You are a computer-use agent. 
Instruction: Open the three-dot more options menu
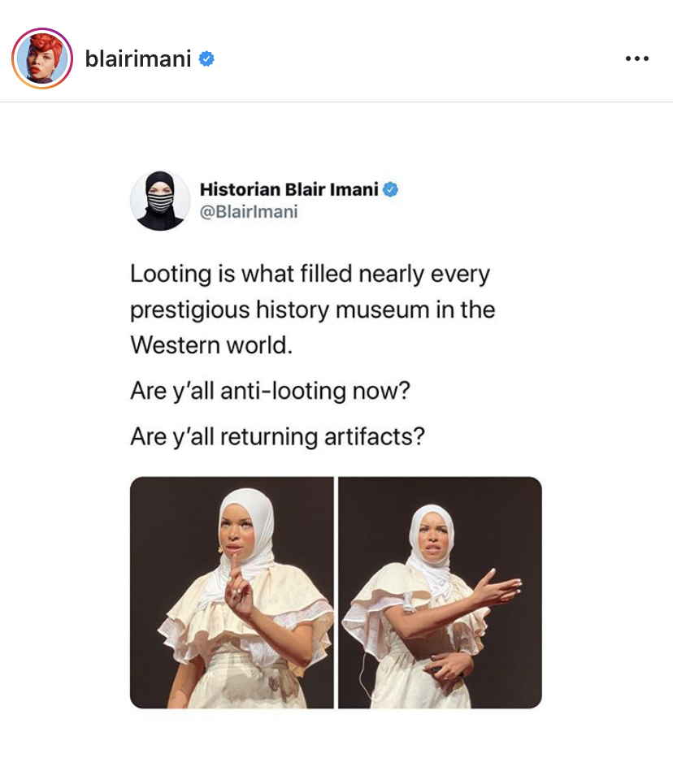pos(637,58)
